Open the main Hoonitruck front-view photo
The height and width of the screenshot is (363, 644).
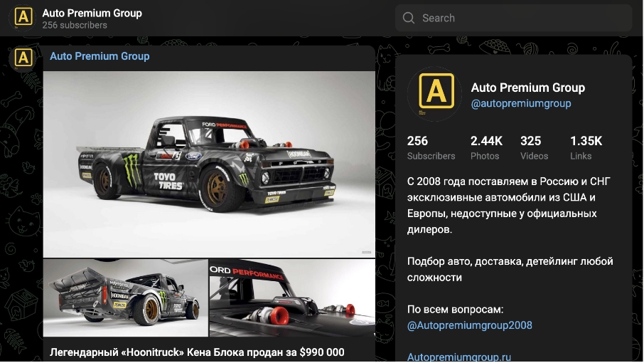209,164
